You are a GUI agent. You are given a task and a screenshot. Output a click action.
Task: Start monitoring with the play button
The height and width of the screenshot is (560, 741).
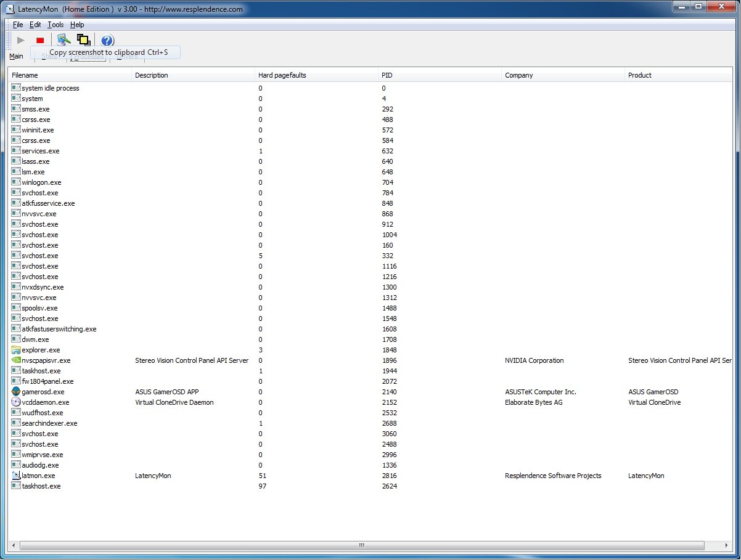coord(21,41)
